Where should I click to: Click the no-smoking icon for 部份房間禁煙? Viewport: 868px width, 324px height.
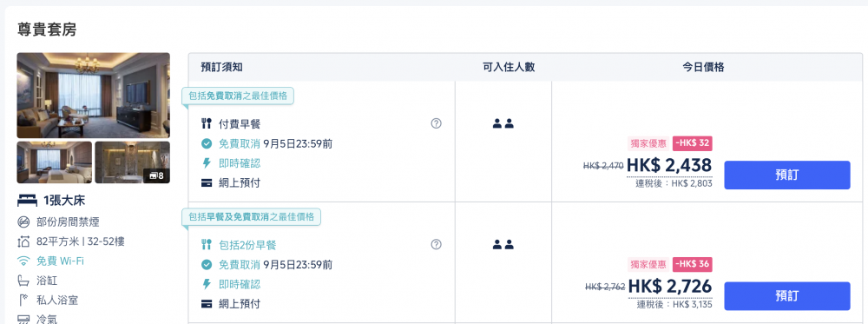coord(23,222)
